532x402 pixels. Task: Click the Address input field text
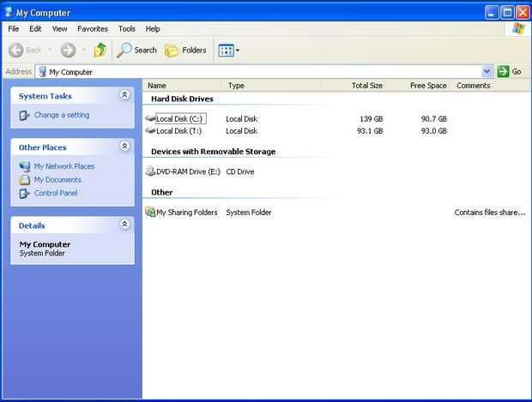[x=70, y=72]
